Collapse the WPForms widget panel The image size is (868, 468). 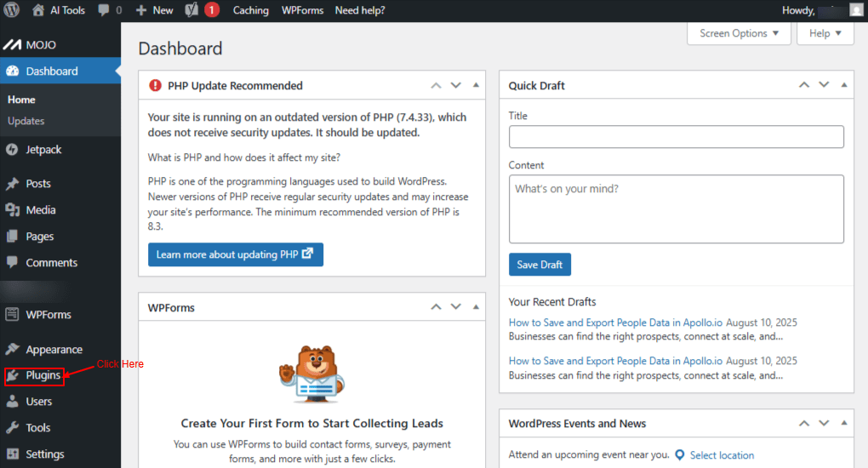coord(476,307)
